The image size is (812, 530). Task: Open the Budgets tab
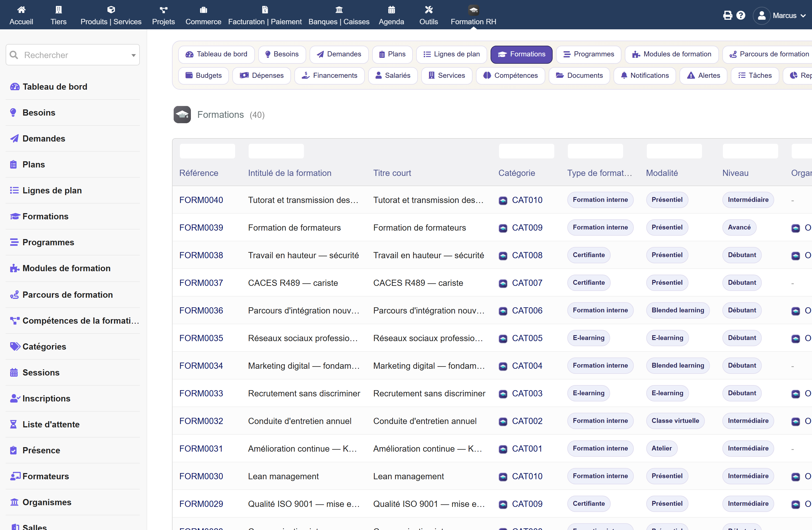203,75
